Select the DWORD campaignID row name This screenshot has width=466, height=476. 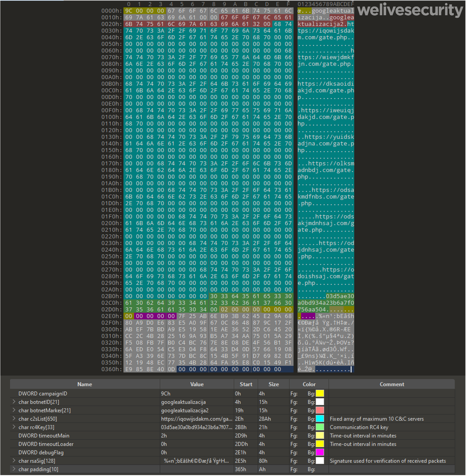click(43, 393)
